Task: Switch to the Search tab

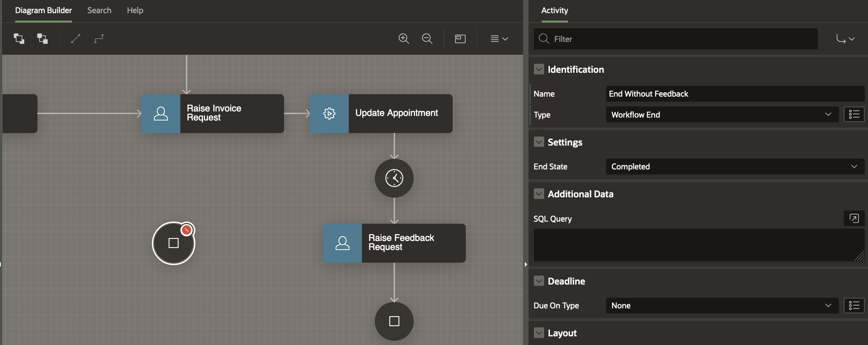Action: 99,10
